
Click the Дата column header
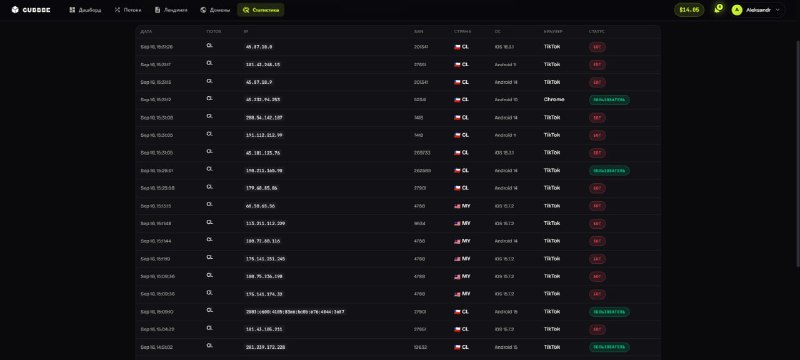point(146,32)
